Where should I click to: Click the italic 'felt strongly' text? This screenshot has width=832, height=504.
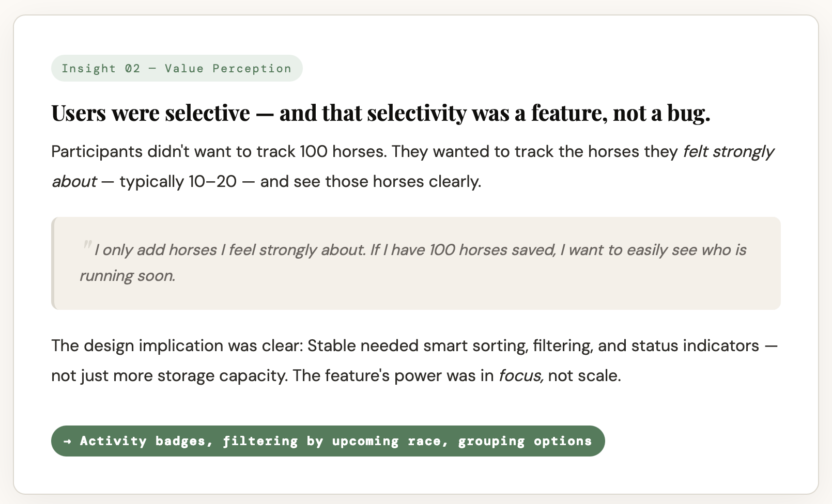coord(728,151)
